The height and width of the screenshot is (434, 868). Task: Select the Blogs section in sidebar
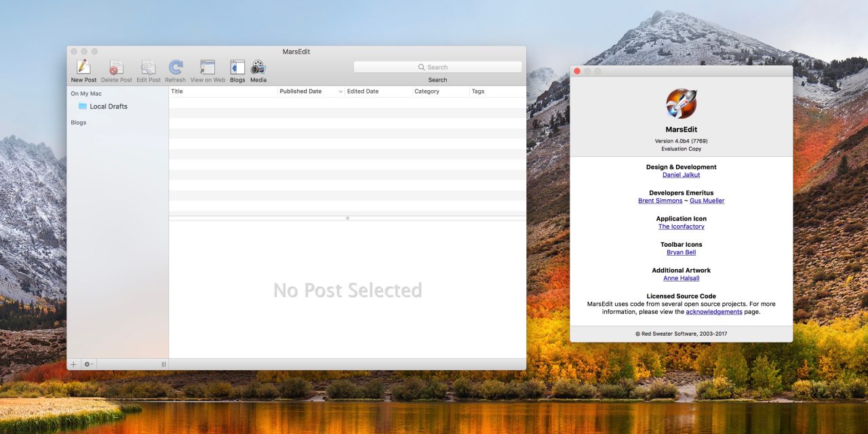[x=78, y=122]
